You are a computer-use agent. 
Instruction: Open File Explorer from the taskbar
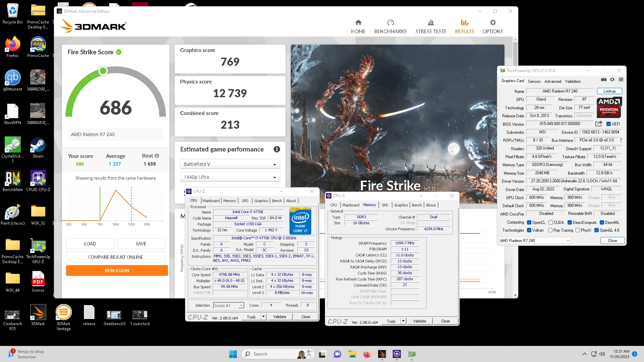tap(352, 354)
